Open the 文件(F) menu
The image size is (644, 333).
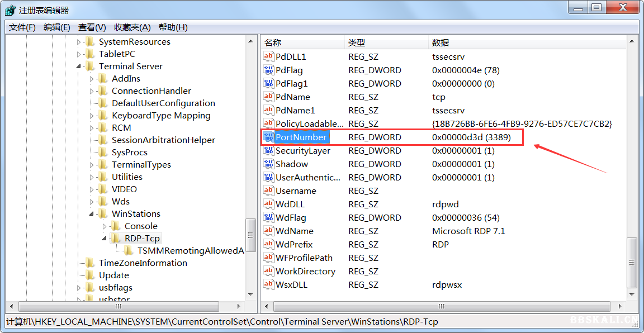coord(22,27)
